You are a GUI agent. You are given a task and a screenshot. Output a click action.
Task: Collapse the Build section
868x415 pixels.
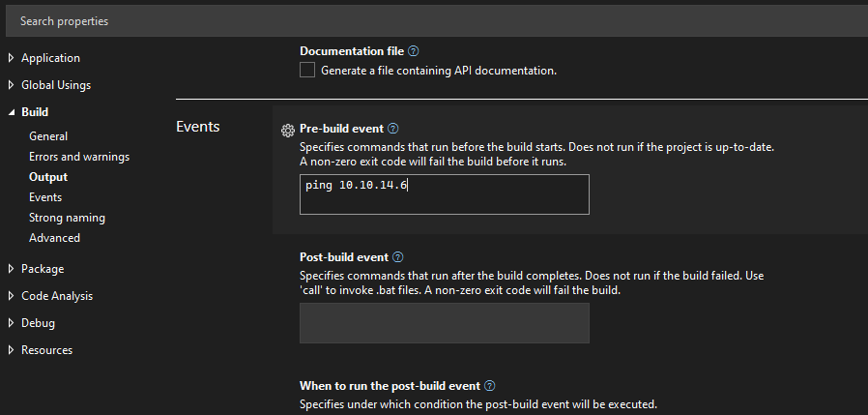[x=11, y=112]
